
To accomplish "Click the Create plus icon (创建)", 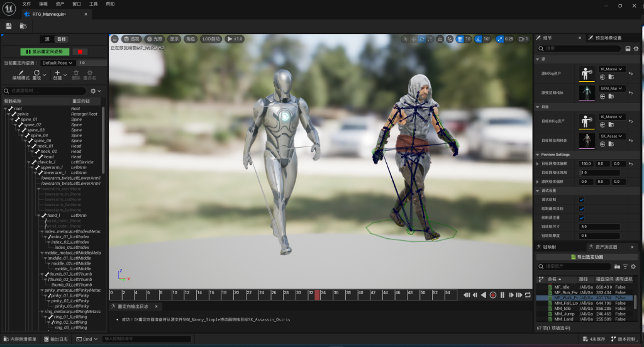I will pyautogui.click(x=57, y=75).
